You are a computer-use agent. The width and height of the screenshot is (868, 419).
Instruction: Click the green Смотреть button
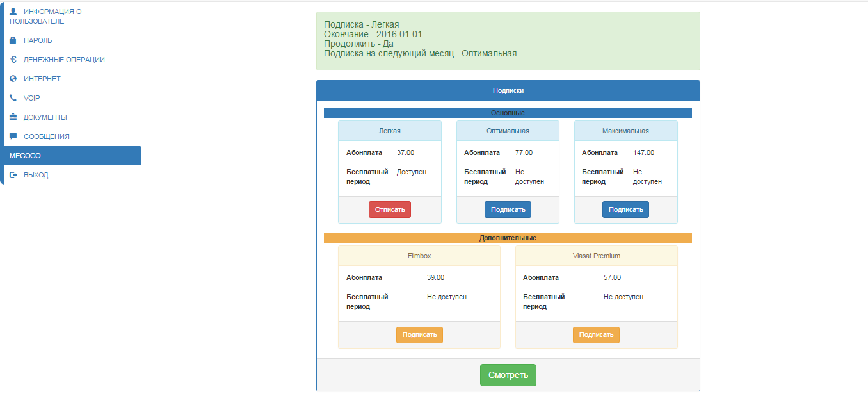tap(508, 375)
